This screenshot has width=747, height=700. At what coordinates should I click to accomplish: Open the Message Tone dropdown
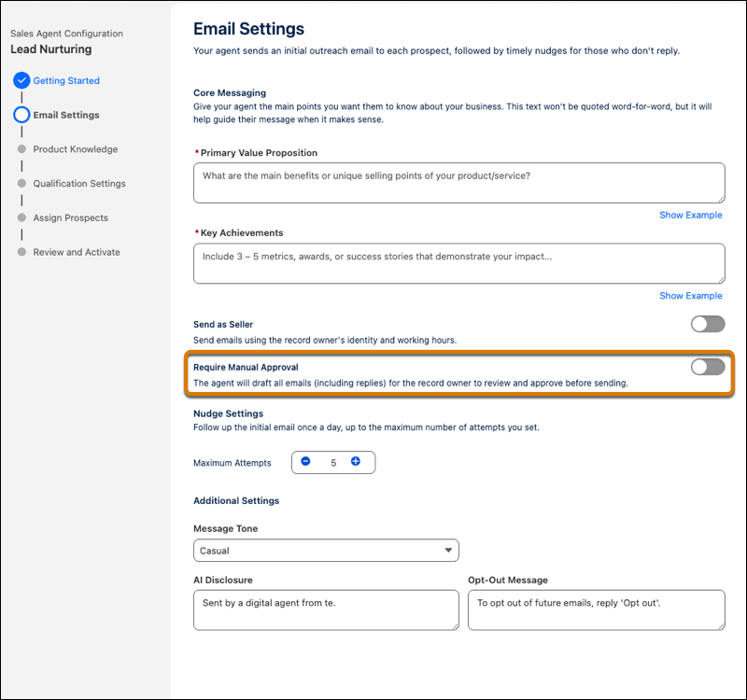(326, 551)
